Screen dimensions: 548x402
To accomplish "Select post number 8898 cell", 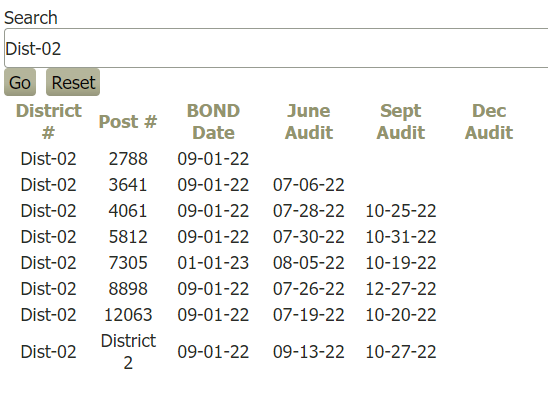I will point(128,289).
